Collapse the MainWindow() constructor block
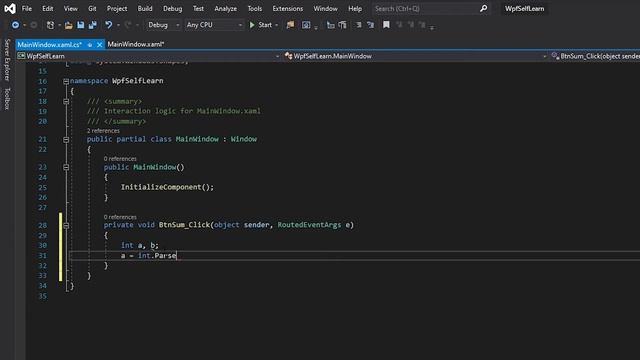640x360 pixels. coord(66,167)
